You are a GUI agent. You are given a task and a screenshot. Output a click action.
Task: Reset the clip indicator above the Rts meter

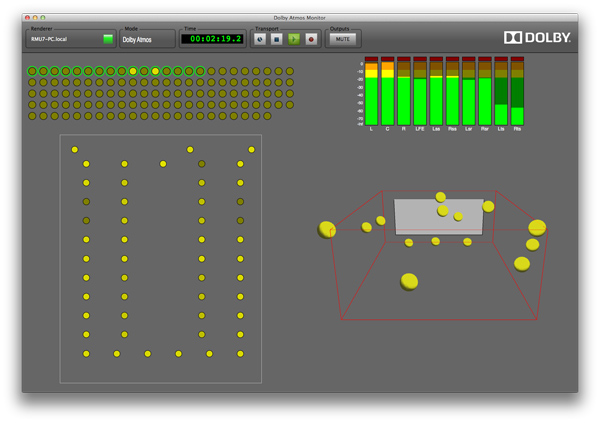(x=517, y=59)
